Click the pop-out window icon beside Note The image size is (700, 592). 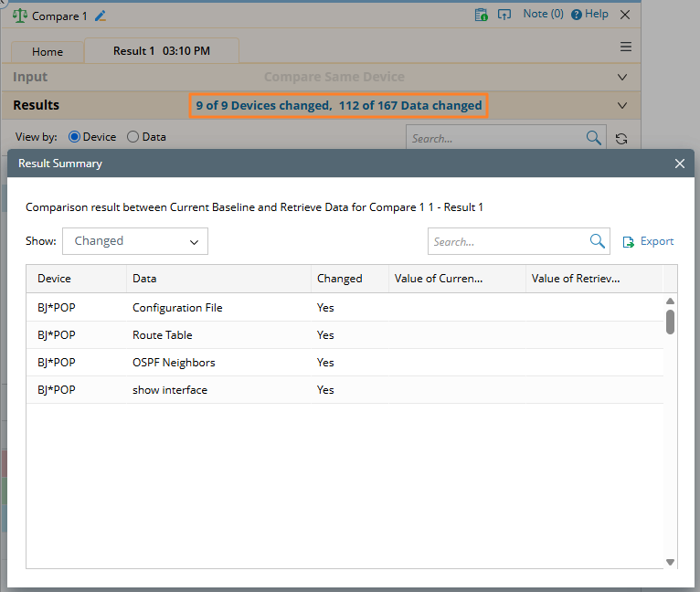pos(504,15)
